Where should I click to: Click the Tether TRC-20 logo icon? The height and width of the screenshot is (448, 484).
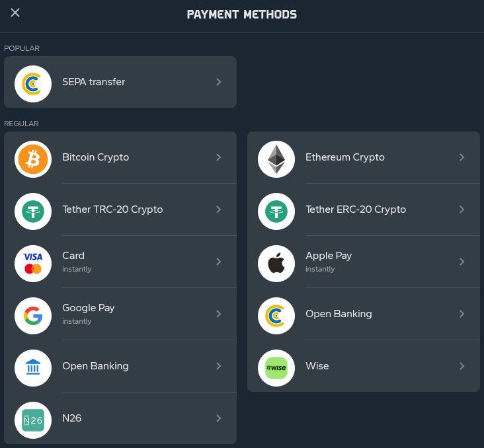click(33, 211)
